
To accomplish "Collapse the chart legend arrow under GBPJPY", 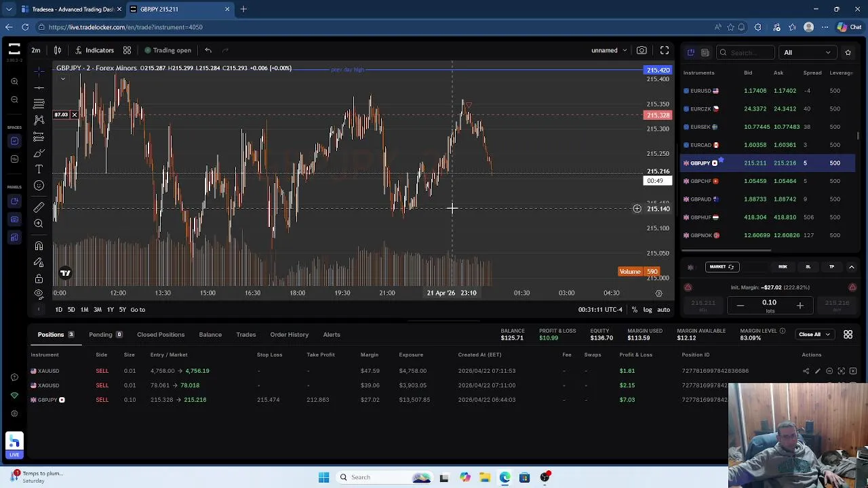I will click(x=63, y=79).
